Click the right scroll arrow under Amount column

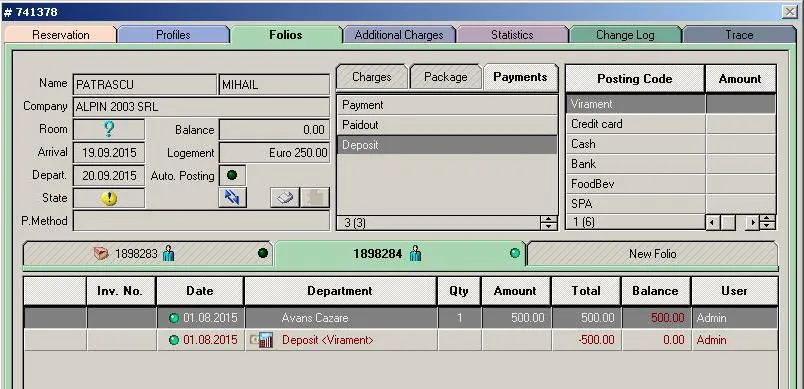752,223
